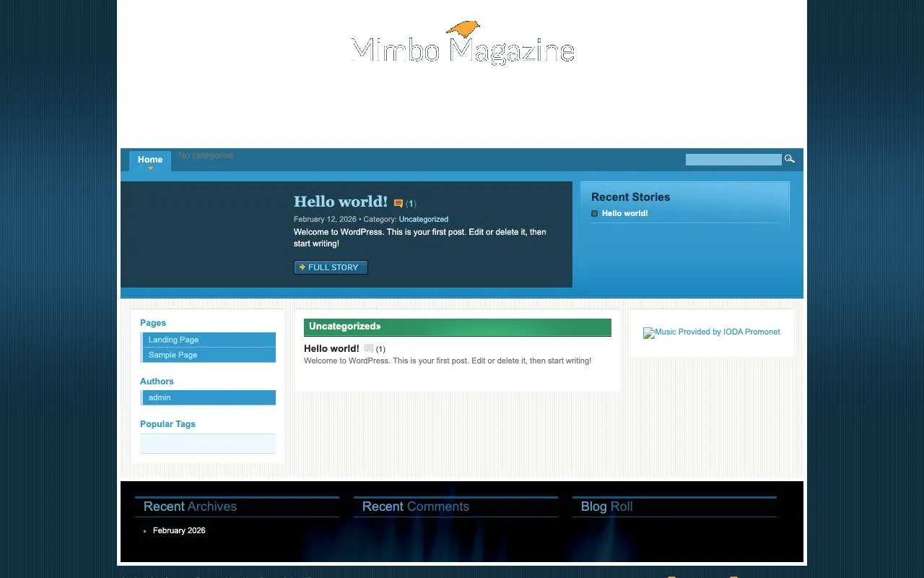This screenshot has width=924, height=578.
Task: Click the gray comment icon in Uncategorized section
Action: tap(369, 349)
